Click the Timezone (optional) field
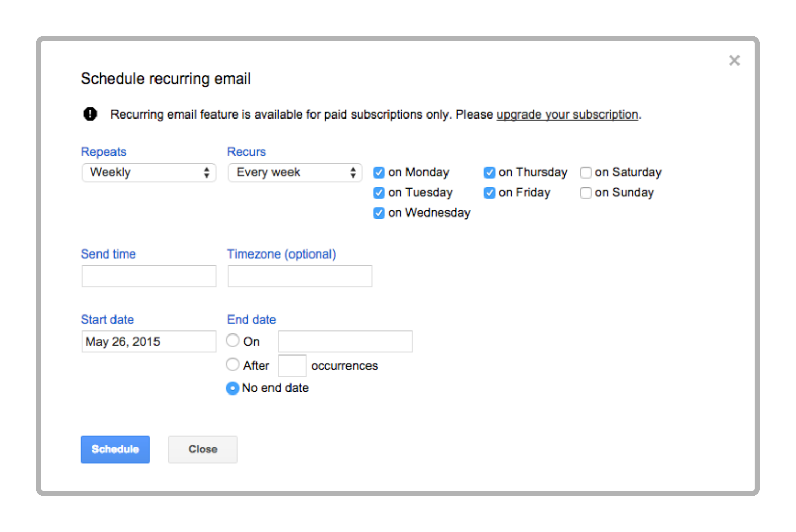 (x=300, y=276)
